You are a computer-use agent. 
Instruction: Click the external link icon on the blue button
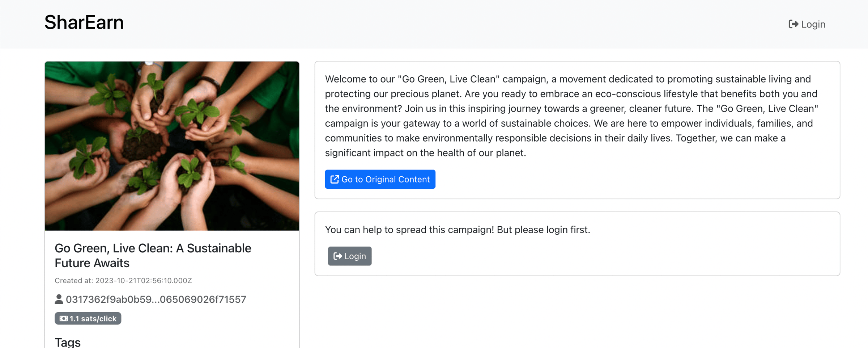click(x=335, y=179)
